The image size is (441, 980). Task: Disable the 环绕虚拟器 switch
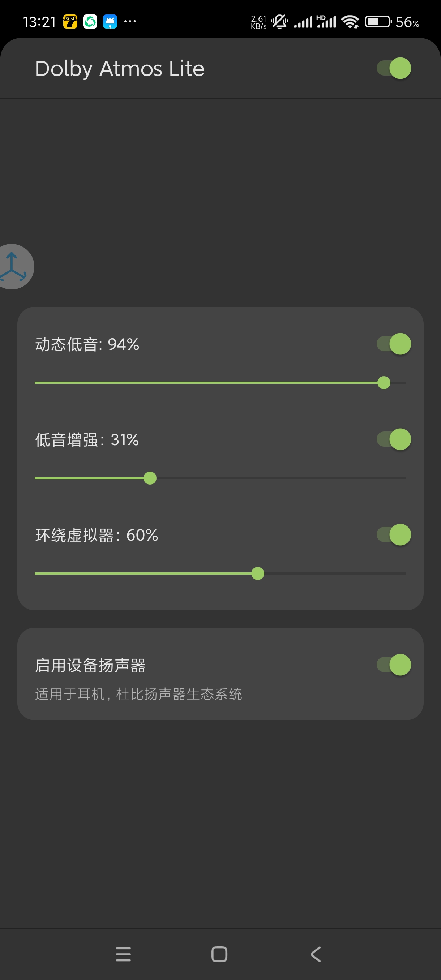coord(394,535)
